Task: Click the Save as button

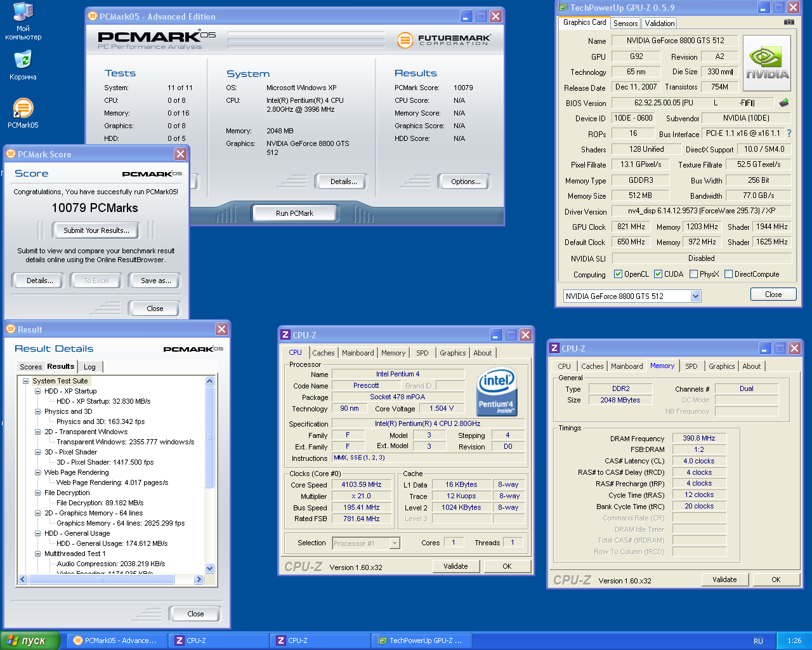Action: [x=156, y=281]
